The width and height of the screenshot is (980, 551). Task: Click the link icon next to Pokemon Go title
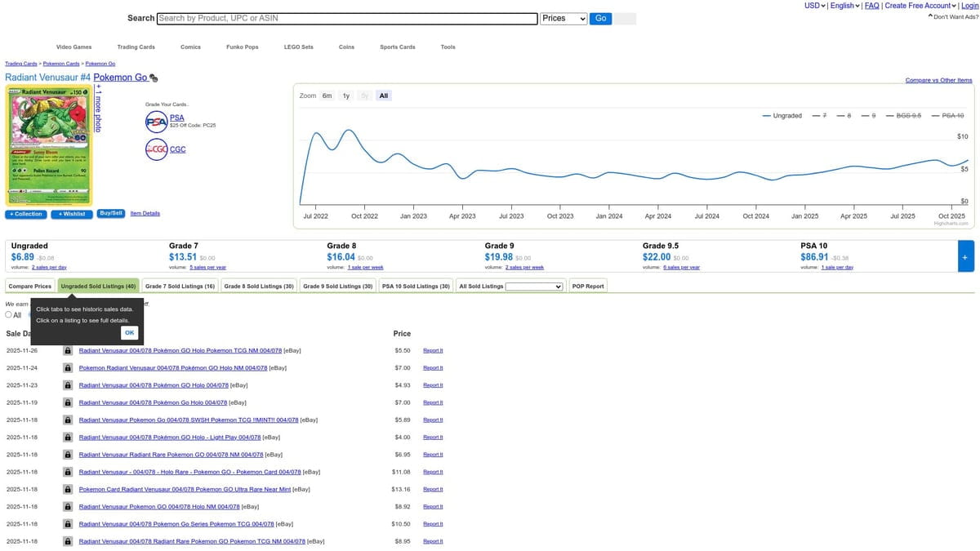(x=154, y=78)
